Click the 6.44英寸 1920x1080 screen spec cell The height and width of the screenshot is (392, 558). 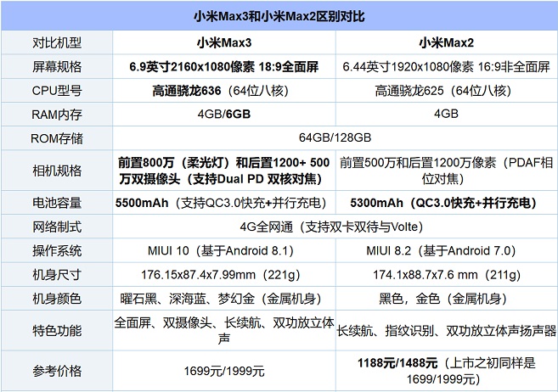(x=446, y=65)
